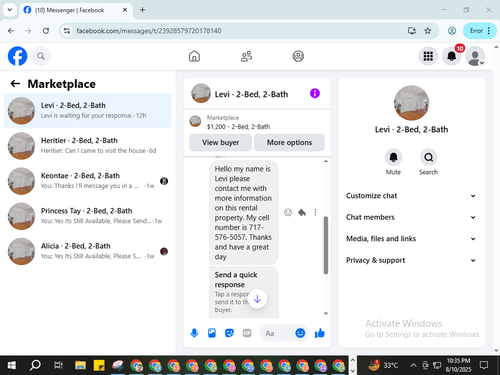Image resolution: width=500 pixels, height=375 pixels.
Task: Open the Facebook logo home link
Action: [17, 56]
